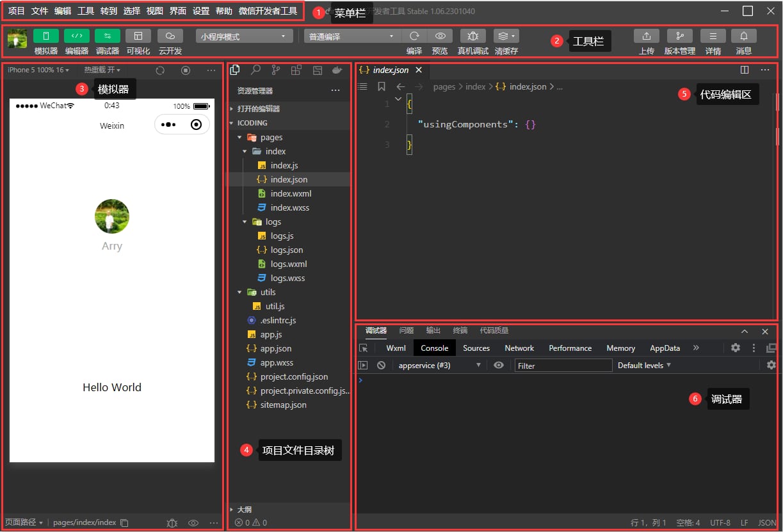
Task: Click the split editor icon
Action: [745, 70]
